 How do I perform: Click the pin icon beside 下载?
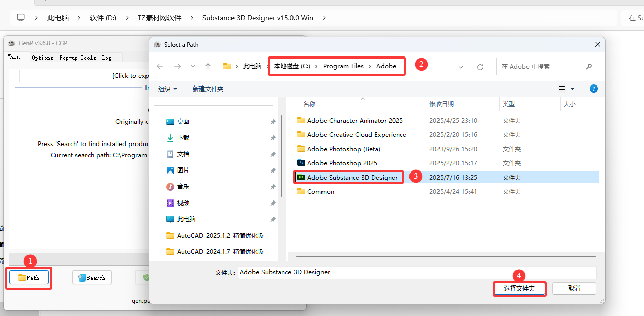tap(273, 138)
